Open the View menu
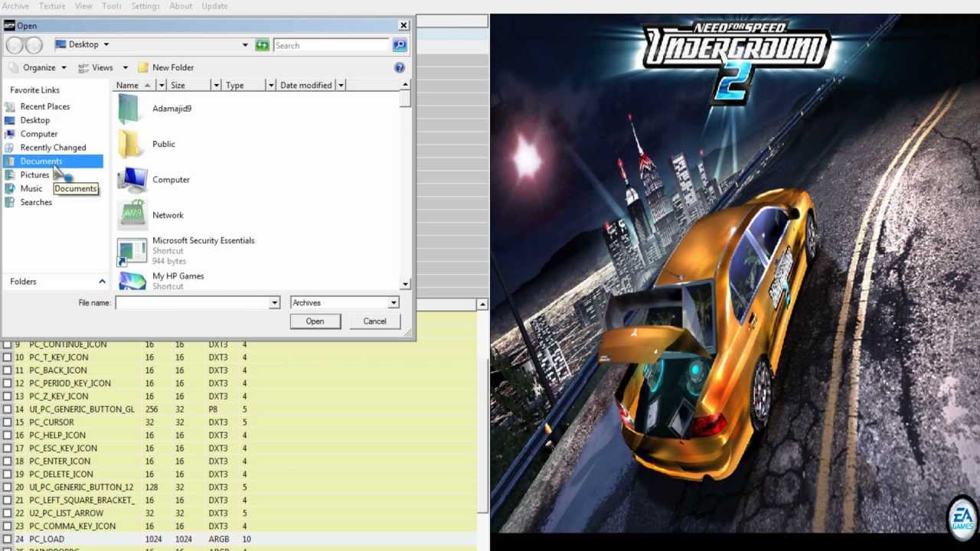The width and height of the screenshot is (980, 551). click(83, 6)
